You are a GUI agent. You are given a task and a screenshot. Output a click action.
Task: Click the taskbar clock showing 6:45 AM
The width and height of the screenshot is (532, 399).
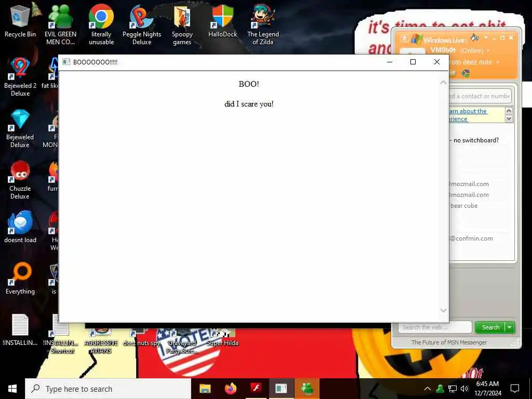(x=487, y=389)
